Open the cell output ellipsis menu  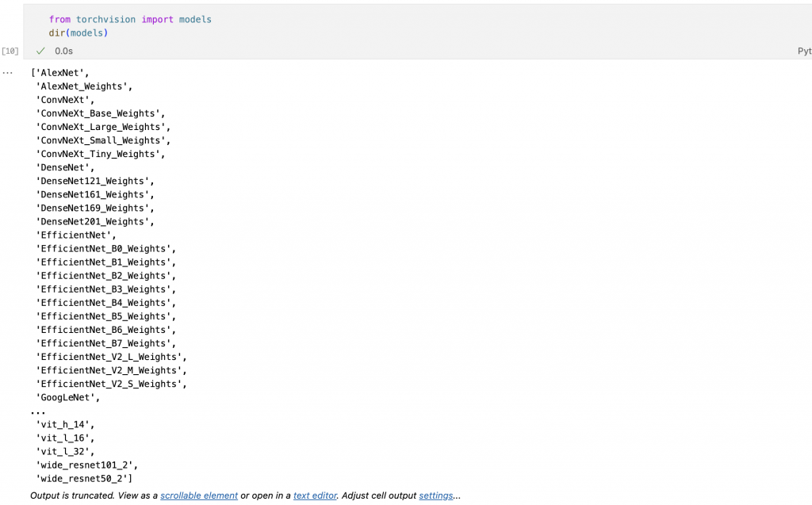click(x=7, y=73)
